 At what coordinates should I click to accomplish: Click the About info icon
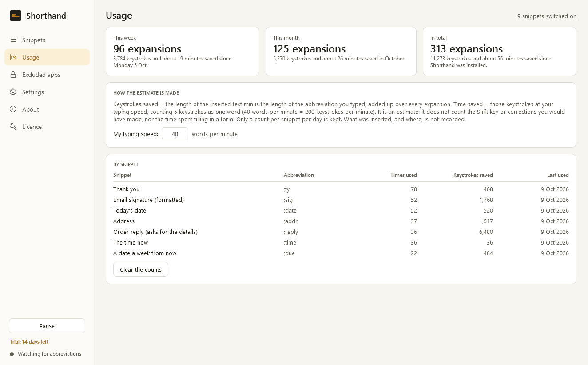click(13, 109)
